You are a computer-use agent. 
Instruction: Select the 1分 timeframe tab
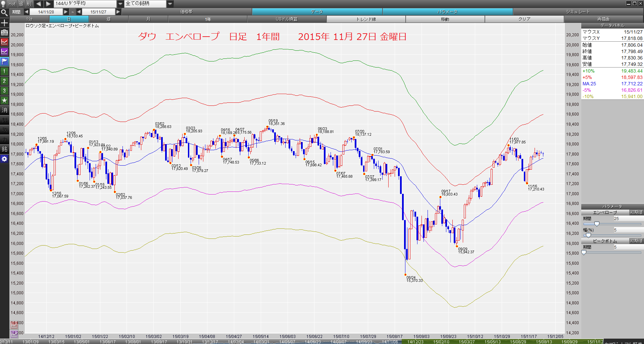click(30, 19)
